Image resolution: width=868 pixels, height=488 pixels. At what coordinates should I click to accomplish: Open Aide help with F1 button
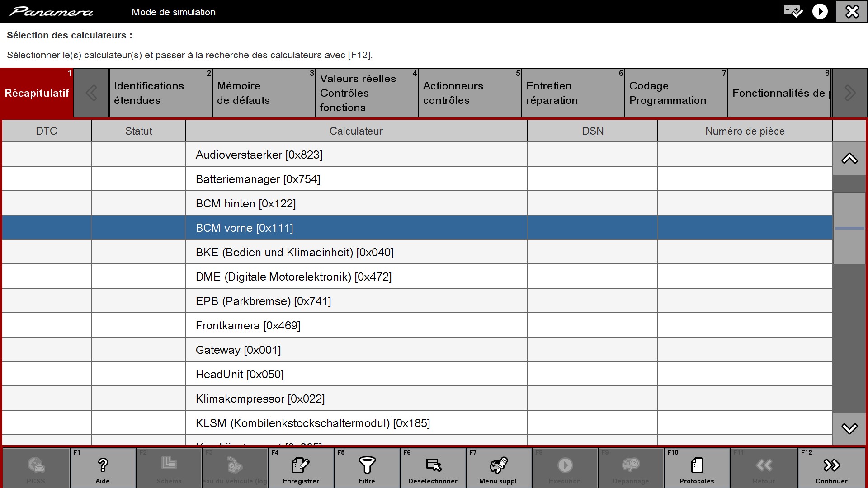[x=103, y=468]
